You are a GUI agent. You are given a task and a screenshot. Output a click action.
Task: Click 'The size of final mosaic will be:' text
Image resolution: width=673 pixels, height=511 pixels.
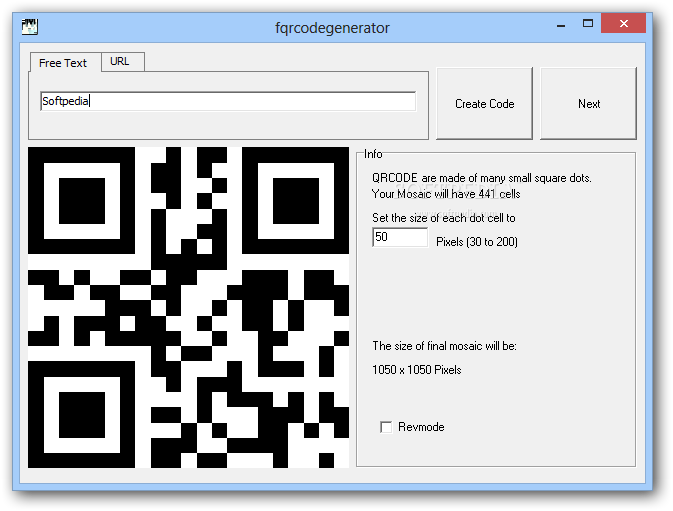pos(444,346)
